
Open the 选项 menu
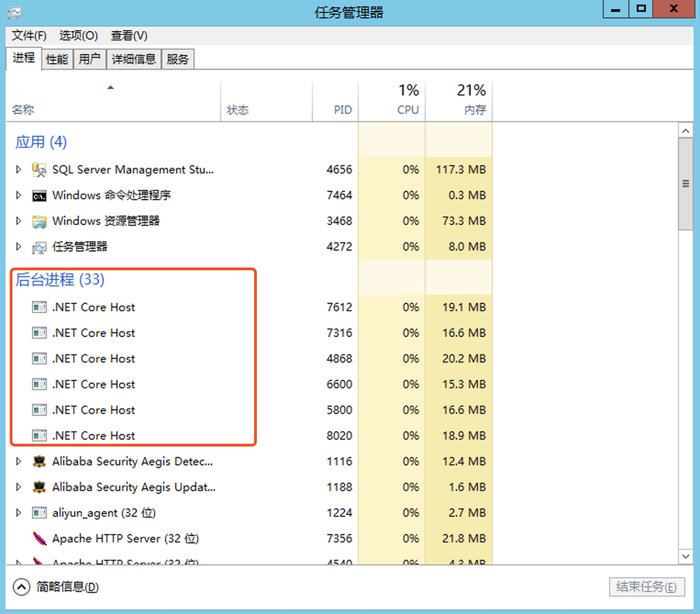pos(78,36)
